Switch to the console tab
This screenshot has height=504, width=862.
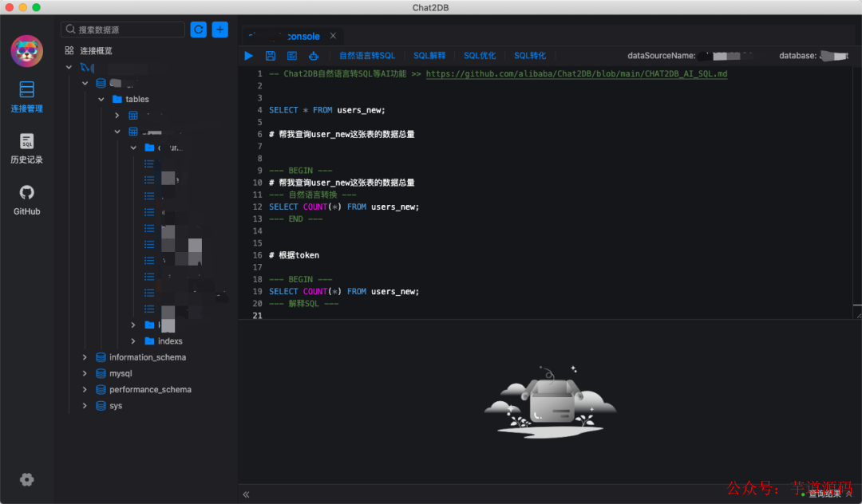click(295, 35)
